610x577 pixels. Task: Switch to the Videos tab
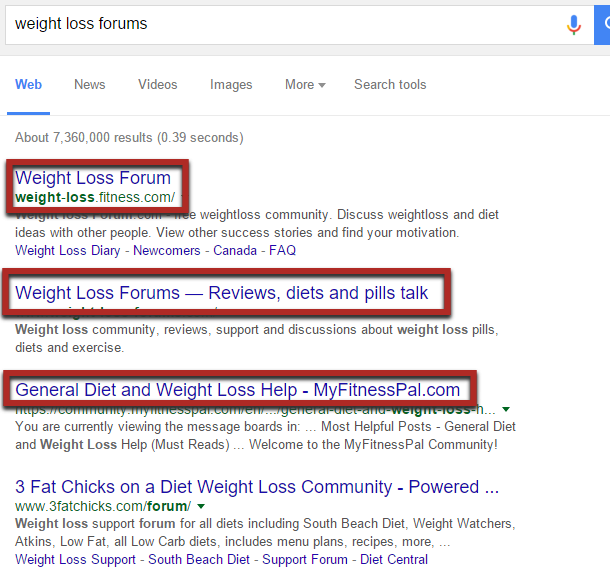158,84
